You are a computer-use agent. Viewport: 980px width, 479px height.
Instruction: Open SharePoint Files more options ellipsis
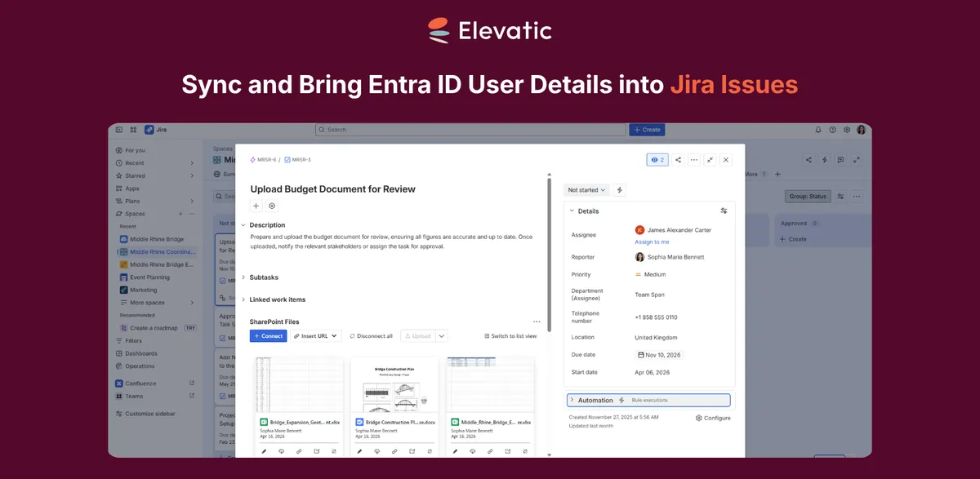point(537,322)
